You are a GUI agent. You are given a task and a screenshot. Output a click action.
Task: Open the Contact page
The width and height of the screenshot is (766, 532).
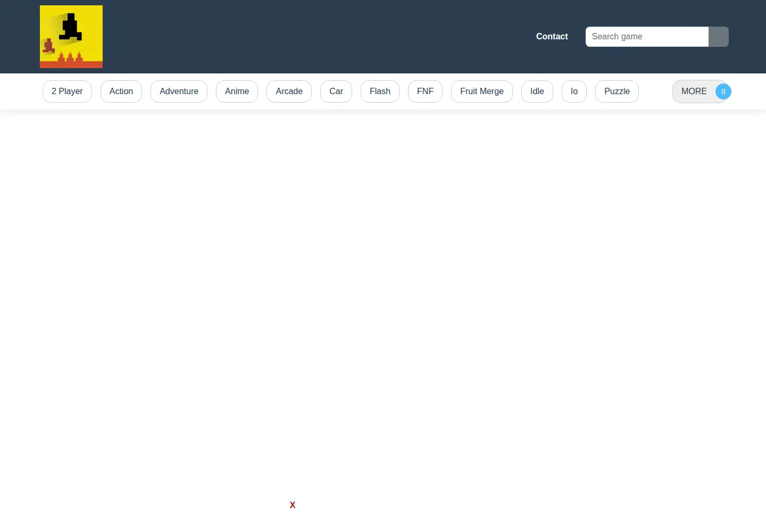click(552, 37)
